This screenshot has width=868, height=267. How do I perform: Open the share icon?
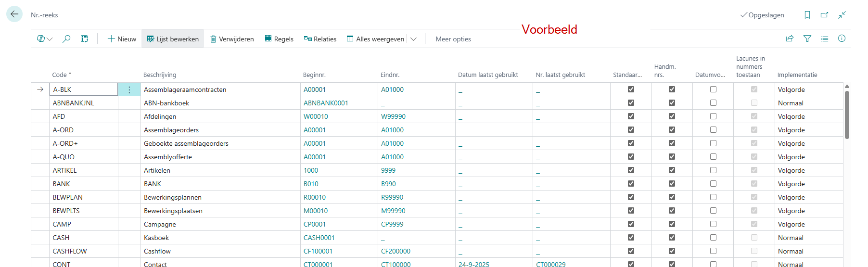[790, 39]
